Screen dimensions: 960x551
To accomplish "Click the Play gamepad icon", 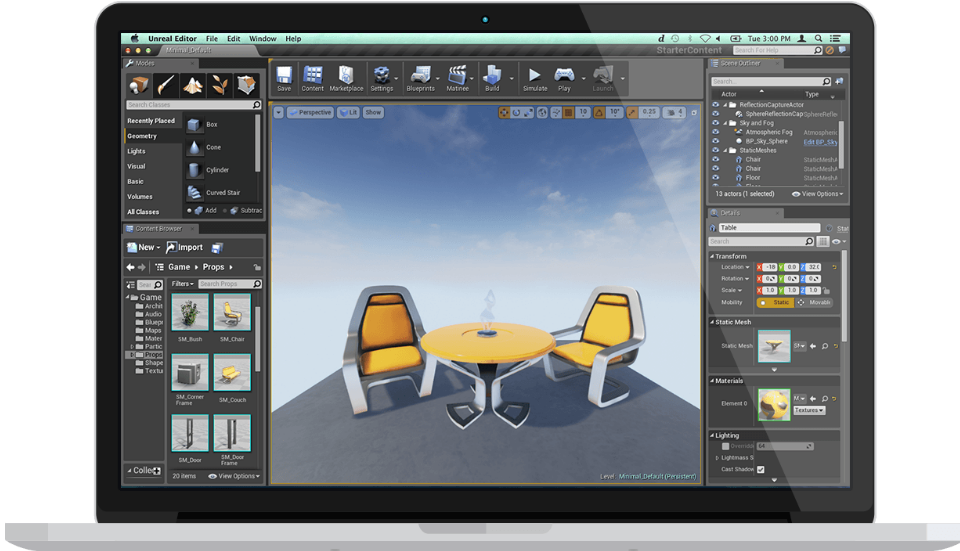I will point(564,75).
